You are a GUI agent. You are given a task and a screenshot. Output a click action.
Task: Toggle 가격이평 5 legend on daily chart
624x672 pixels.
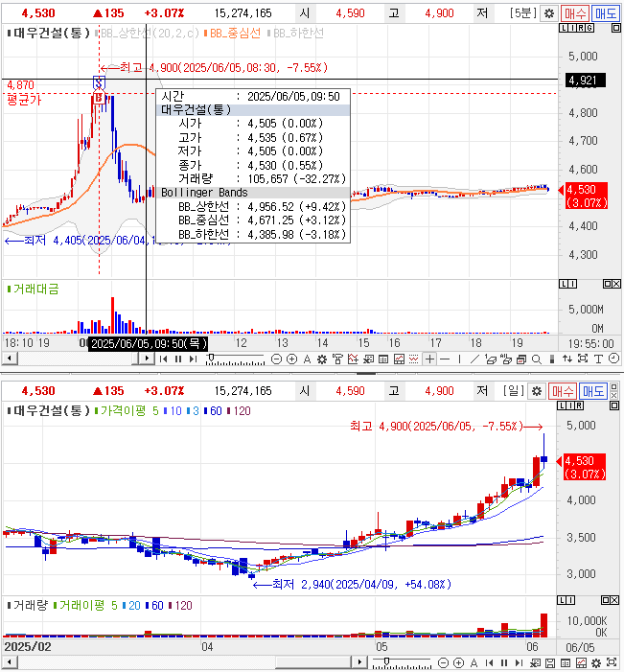point(127,411)
